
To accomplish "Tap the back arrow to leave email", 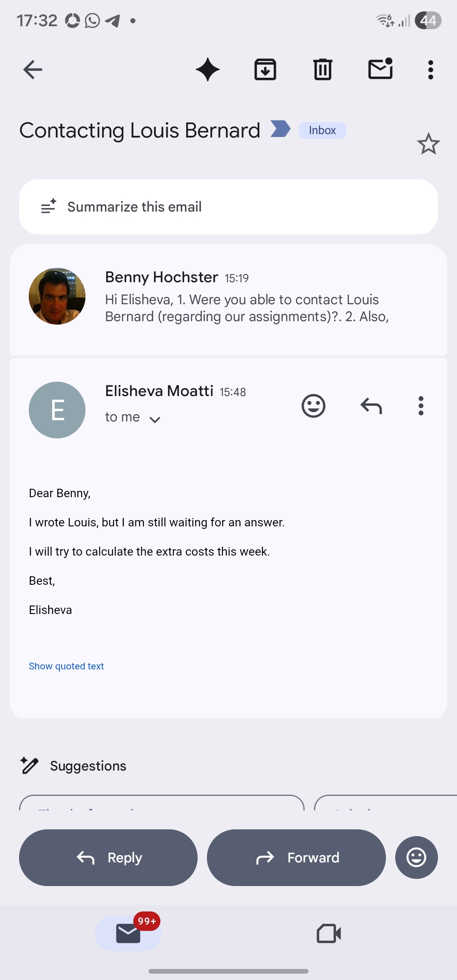I will (33, 70).
